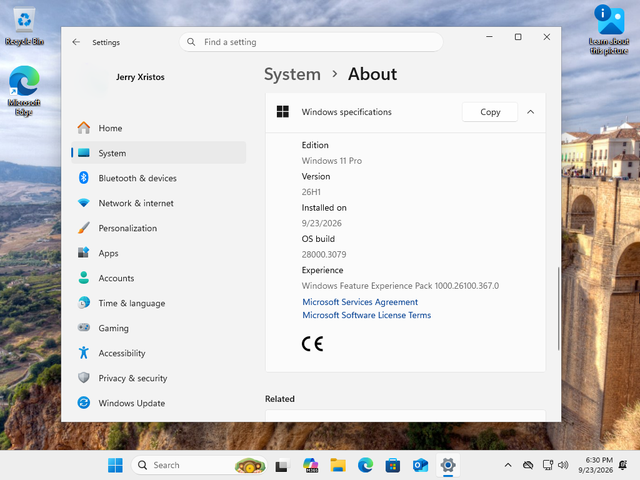
Task: Select the Installed on date 9/23/2026
Action: 322,223
